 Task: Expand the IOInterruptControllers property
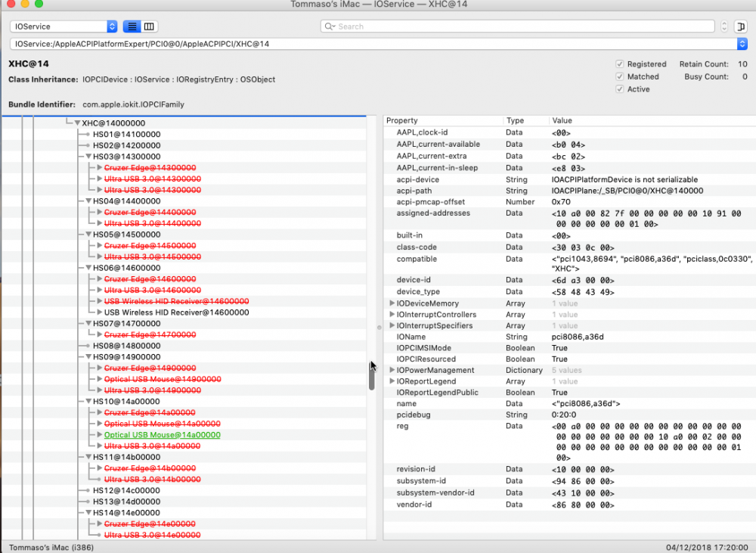tap(392, 314)
